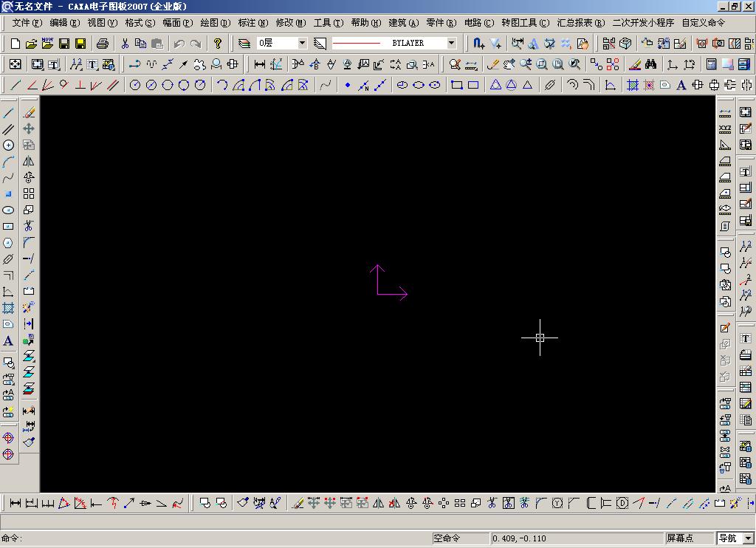Click the red crosshair icon at bottom of left toolbar
This screenshot has height=548, width=756.
pos(8,454)
